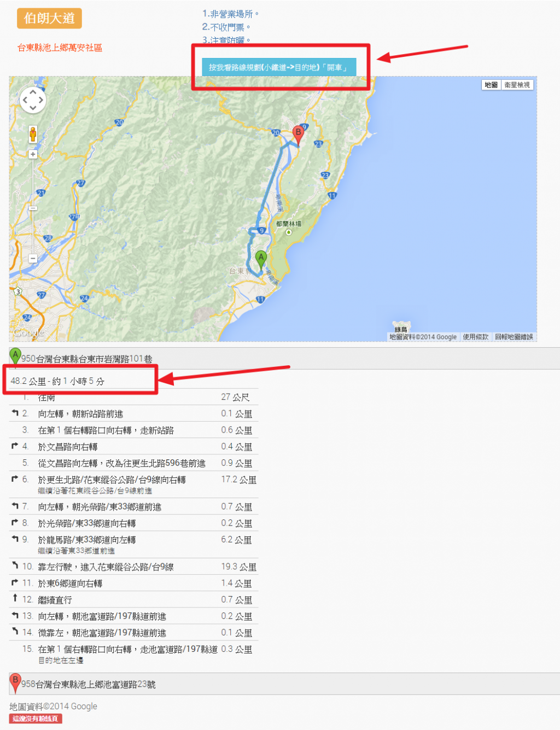The width and height of the screenshot is (560, 730).
Task: Click the slight-left arrow icon of step 14
Action: pos(15,632)
